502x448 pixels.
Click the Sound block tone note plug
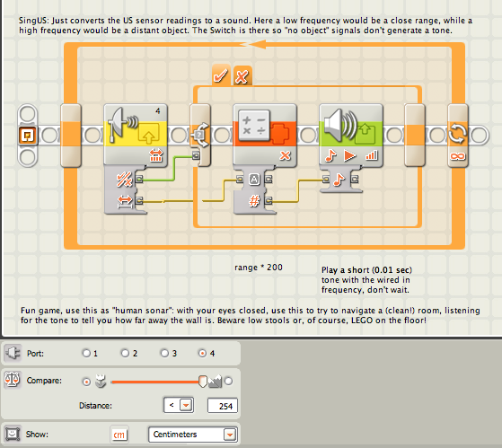(326, 180)
